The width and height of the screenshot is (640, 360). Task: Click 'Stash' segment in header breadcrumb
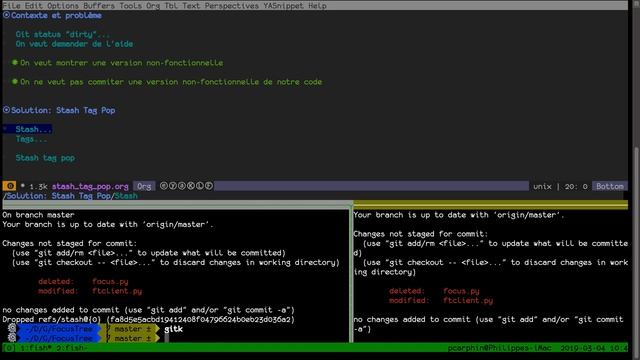pos(126,196)
